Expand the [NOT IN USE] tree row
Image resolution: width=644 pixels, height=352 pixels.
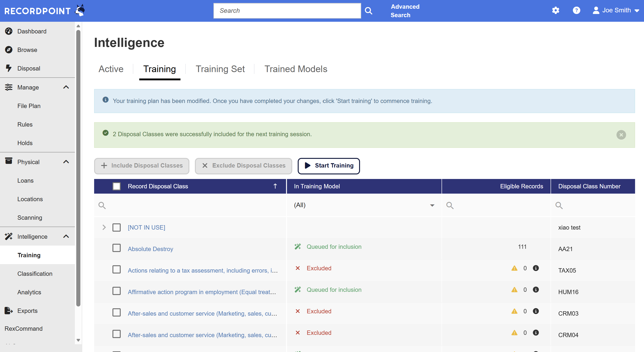[x=104, y=227]
